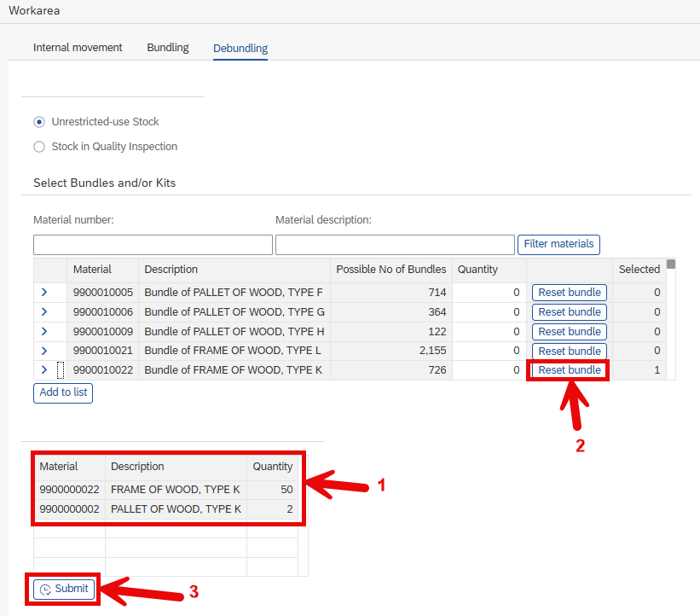Click the clock icon on Submit button
Screen dimensions: 700x616
[45, 590]
